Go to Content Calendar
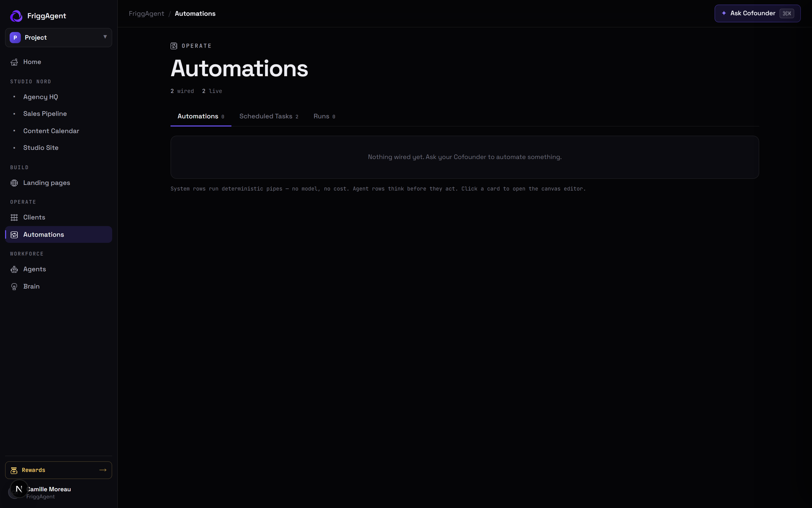812x508 pixels. (x=58, y=131)
